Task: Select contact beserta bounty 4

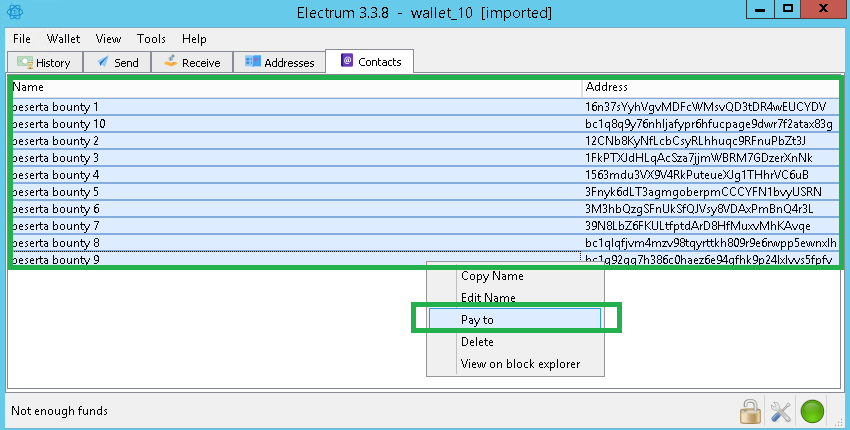Action: [296, 175]
